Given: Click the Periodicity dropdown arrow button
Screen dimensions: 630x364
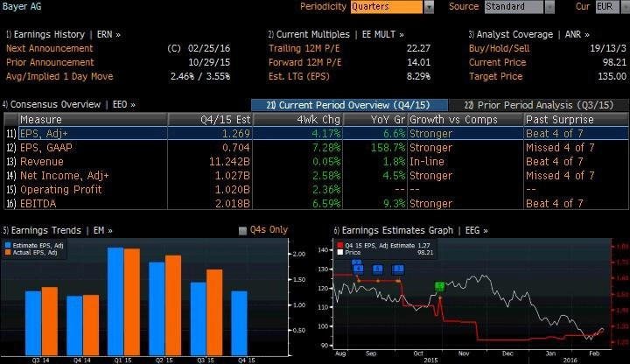Looking at the screenshot, I should pyautogui.click(x=429, y=7).
